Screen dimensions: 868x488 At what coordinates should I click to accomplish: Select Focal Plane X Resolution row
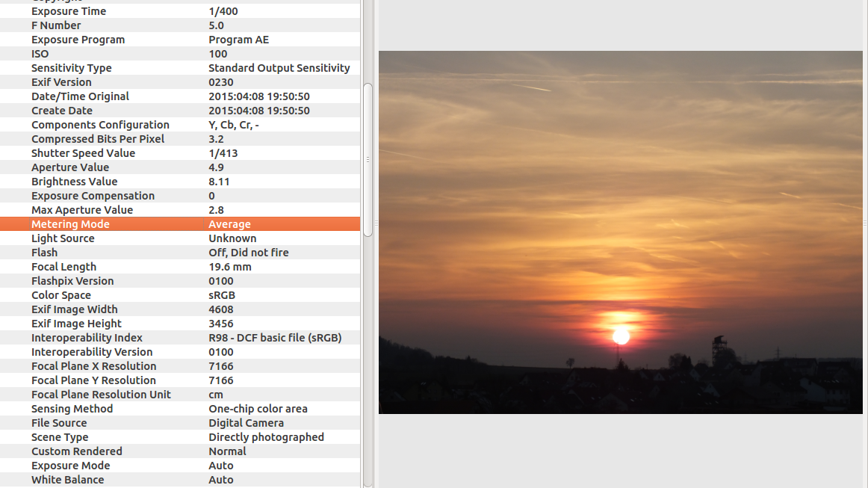pos(180,366)
